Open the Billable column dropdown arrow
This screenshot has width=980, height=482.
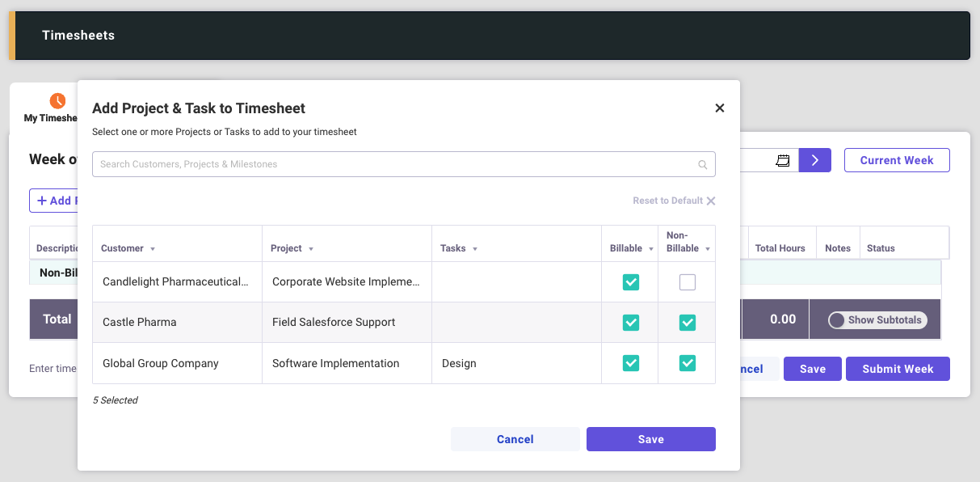[651, 249]
